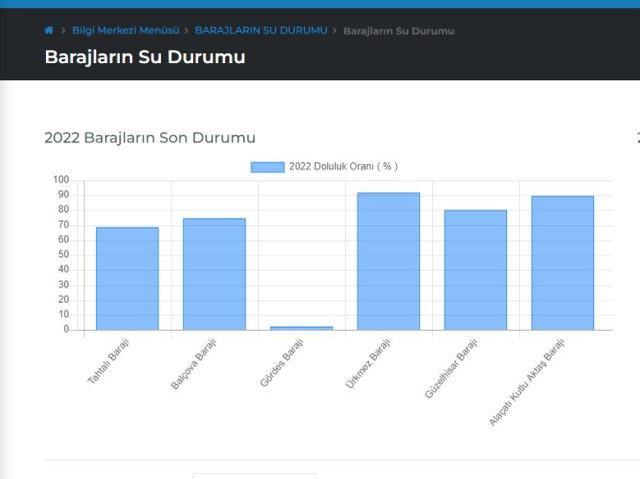Click the legend label 2022 Doluluk Oranı ( % )
Image resolution: width=640 pixels, height=479 pixels.
(x=343, y=166)
